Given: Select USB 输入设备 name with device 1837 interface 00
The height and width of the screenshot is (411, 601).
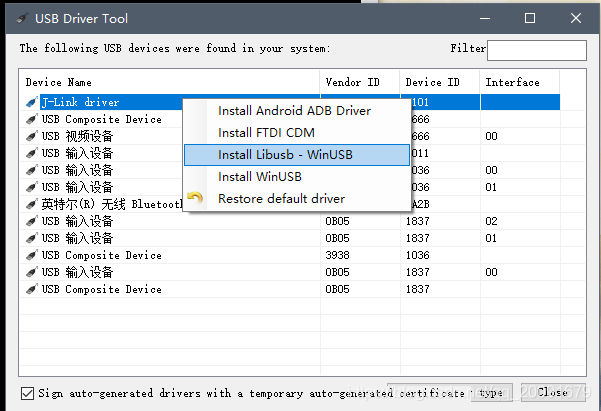Looking at the screenshot, I should (x=77, y=272).
